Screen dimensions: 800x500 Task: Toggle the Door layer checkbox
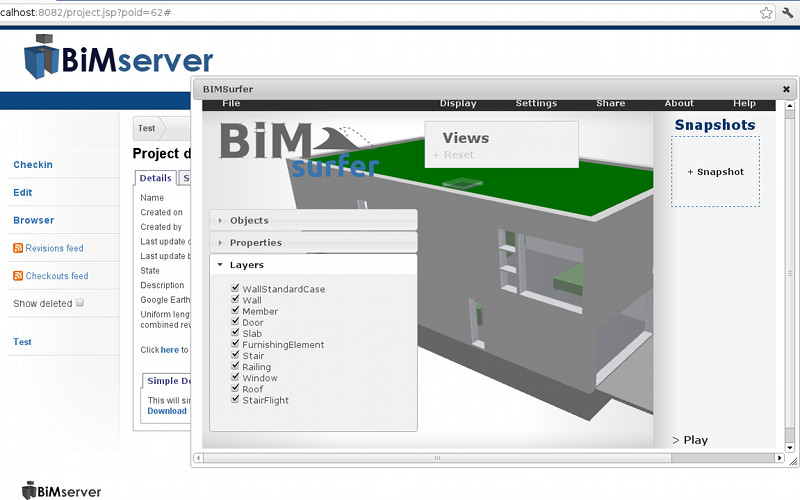tap(235, 321)
